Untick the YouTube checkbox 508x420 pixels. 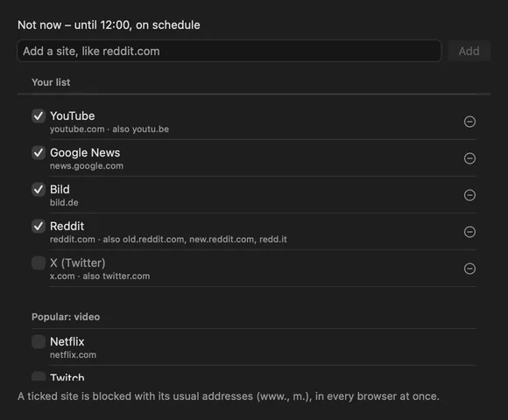[39, 115]
